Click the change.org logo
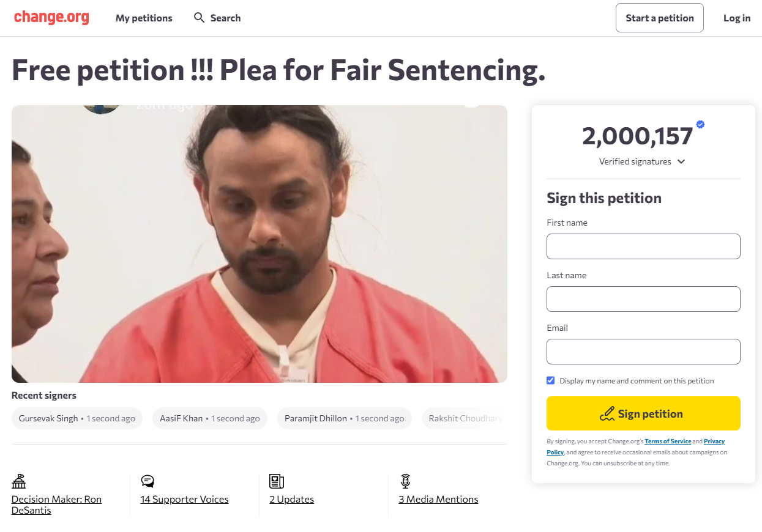Image resolution: width=762 pixels, height=532 pixels. tap(51, 18)
